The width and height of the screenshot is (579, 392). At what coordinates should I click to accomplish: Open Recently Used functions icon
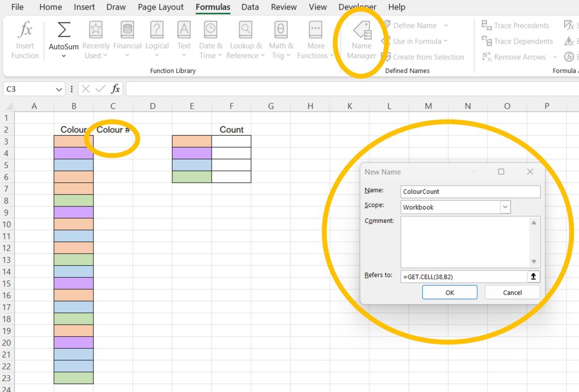click(96, 31)
